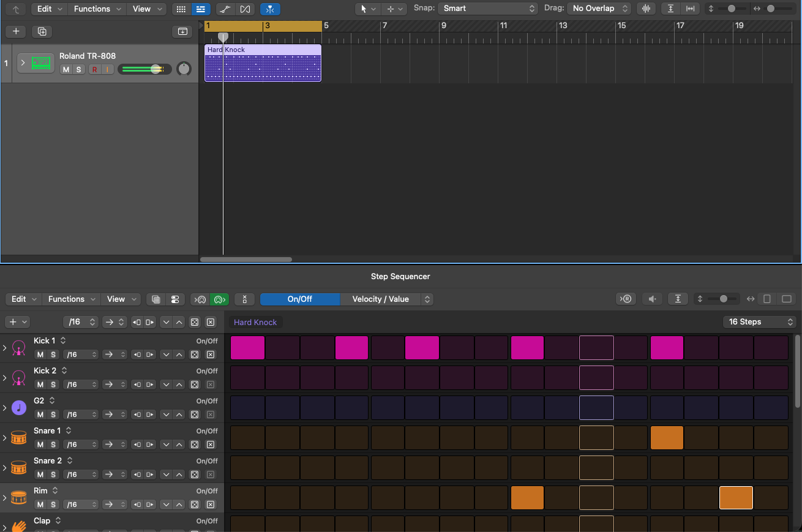Toggle the Catch Playhead button
This screenshot has height=532, width=802.
(x=270, y=9)
